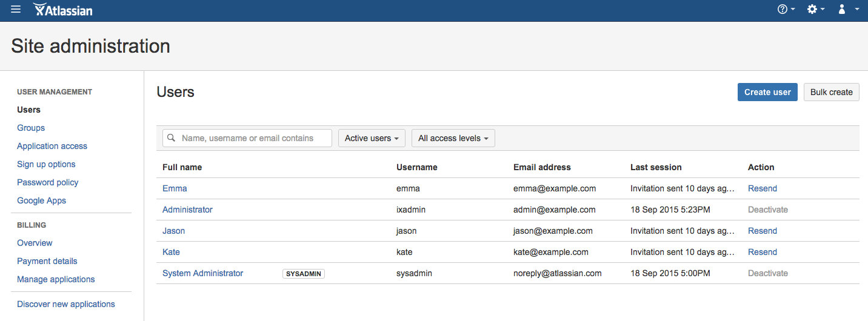Expand the Active users filter dropdown

[372, 138]
